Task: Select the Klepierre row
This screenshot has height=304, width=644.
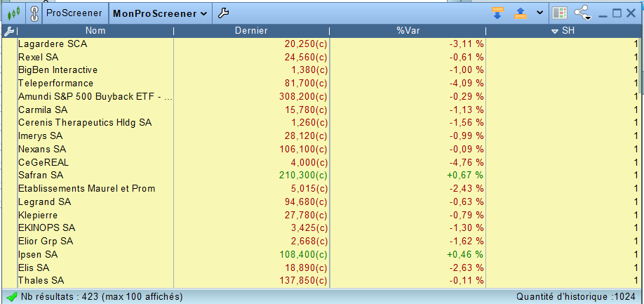Action: pos(321,215)
